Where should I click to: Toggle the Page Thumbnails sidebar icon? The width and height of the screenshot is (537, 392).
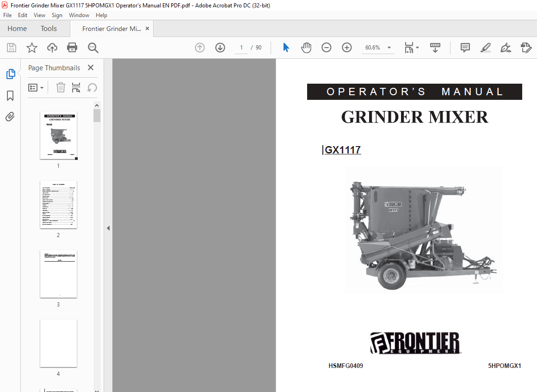pos(11,74)
